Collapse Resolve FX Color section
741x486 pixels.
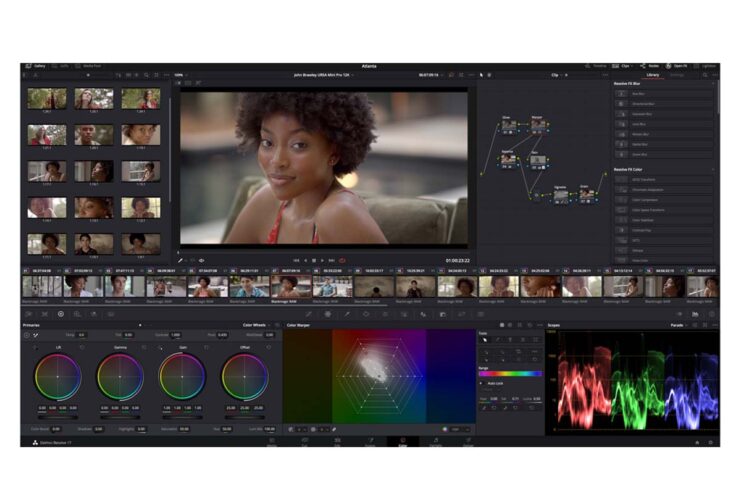[714, 169]
